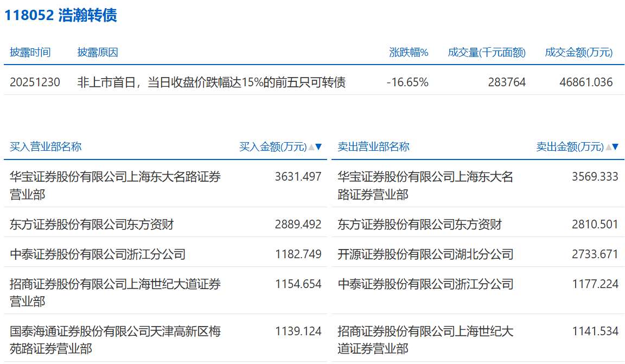The height and width of the screenshot is (364, 625).
Task: Click the 卖出金额(万元) column header
Action: [x=570, y=146]
